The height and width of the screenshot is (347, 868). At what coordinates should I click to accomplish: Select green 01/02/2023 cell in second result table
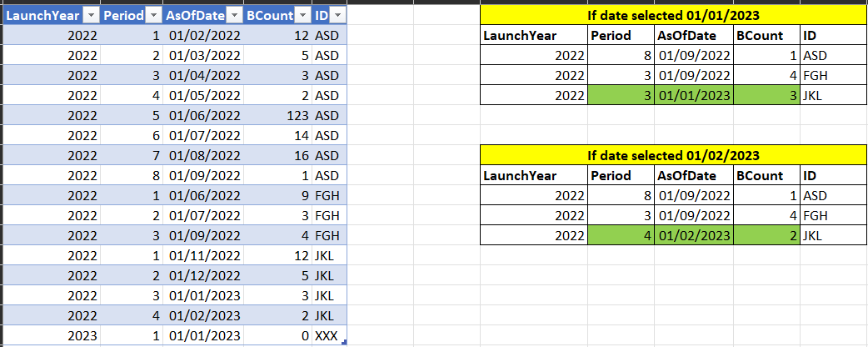tap(694, 235)
